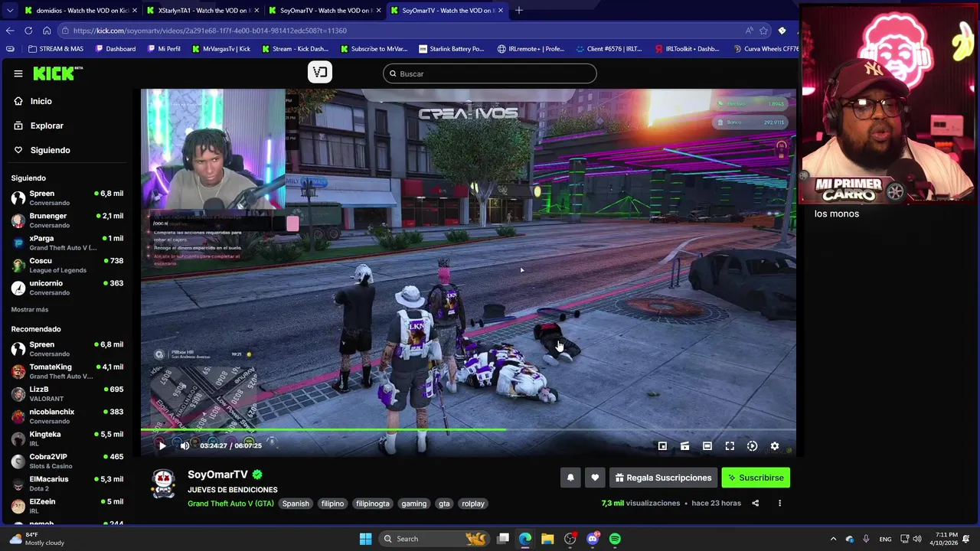Open Grand Theft Auto V (GTA) category

[x=230, y=504]
